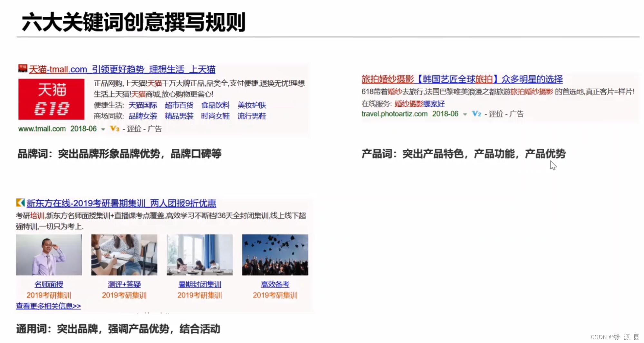Screen dimensions: 644x343
Task: Click the 2019考研集训 caption under 高效备考
Action: [275, 295]
